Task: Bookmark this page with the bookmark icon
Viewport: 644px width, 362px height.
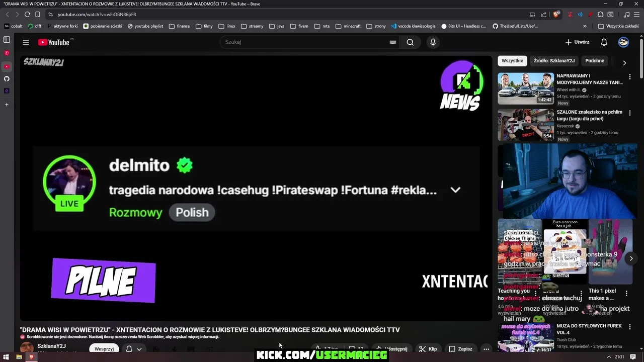Action: pyautogui.click(x=37, y=15)
